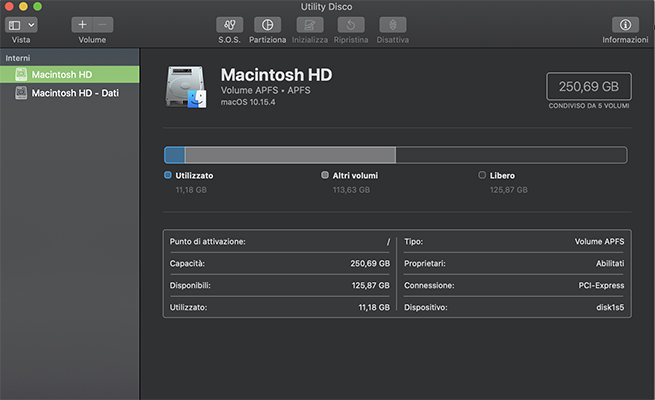Click the 'Abilitati' owners value
The width and height of the screenshot is (655, 400).
(610, 263)
